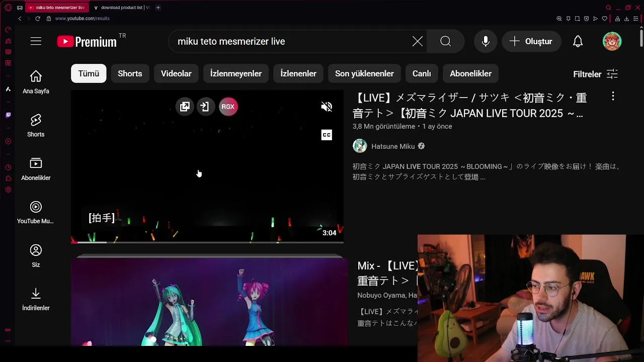Open the ad blocker shield icon
This screenshot has height=362, width=644.
pyautogui.click(x=586, y=19)
